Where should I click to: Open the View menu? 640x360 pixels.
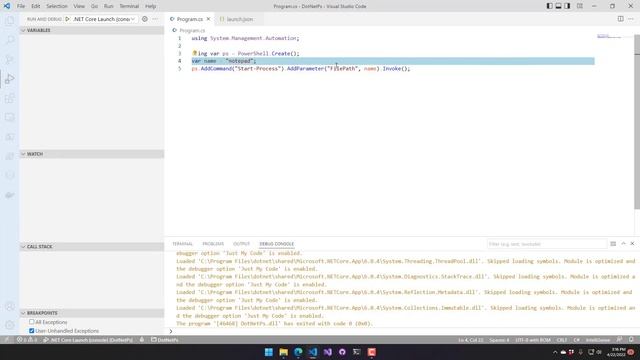[x=79, y=6]
